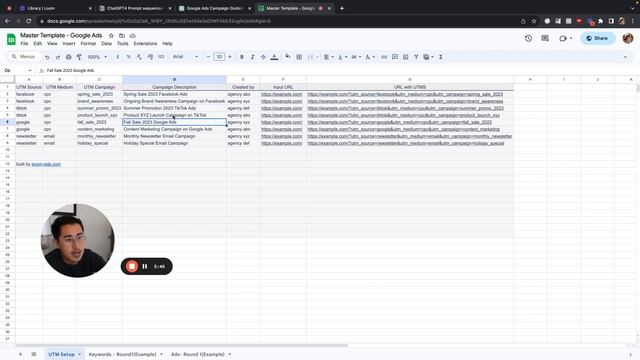Format cell as currency

point(118,57)
